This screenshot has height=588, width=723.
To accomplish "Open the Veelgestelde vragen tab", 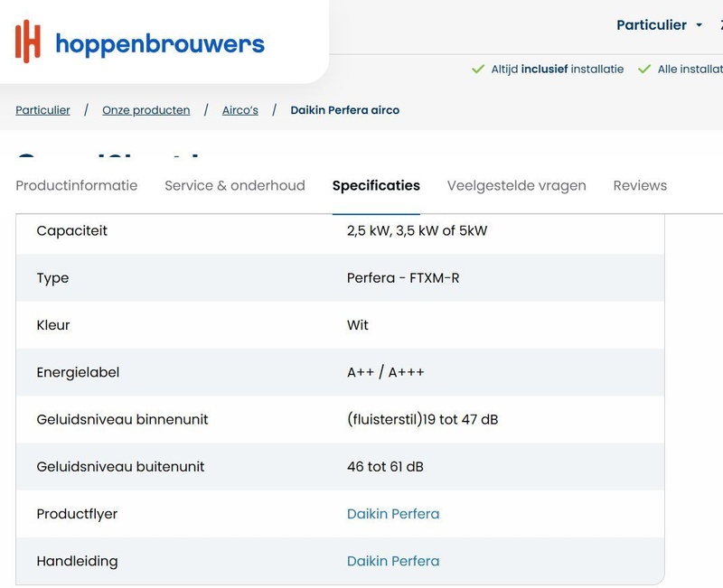I will coord(516,185).
